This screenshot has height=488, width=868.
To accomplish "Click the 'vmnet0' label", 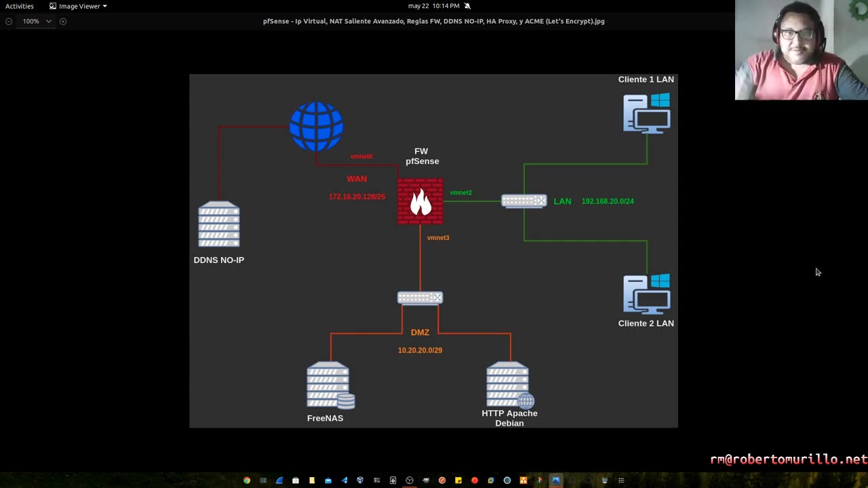I will (361, 157).
